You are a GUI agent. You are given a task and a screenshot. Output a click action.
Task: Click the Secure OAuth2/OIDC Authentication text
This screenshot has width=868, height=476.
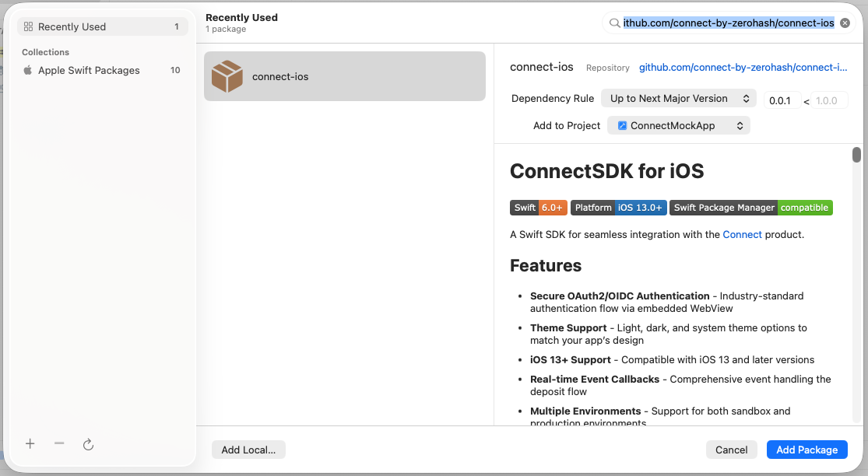(x=620, y=296)
